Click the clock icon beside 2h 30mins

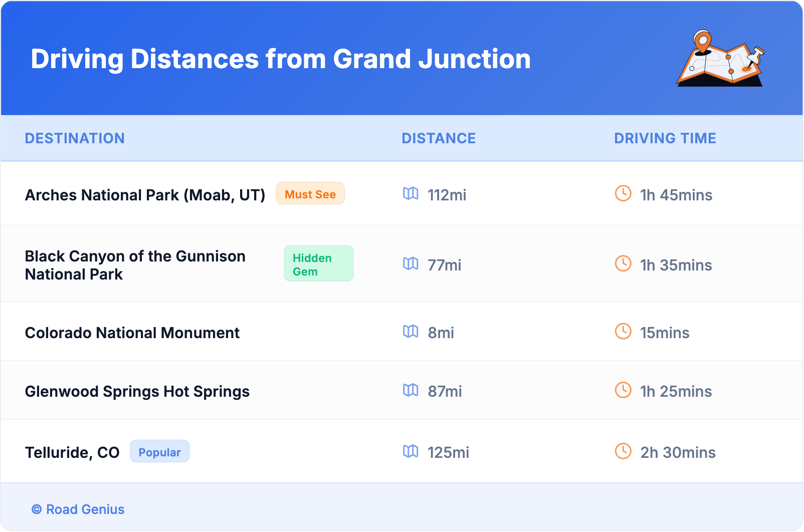click(623, 451)
